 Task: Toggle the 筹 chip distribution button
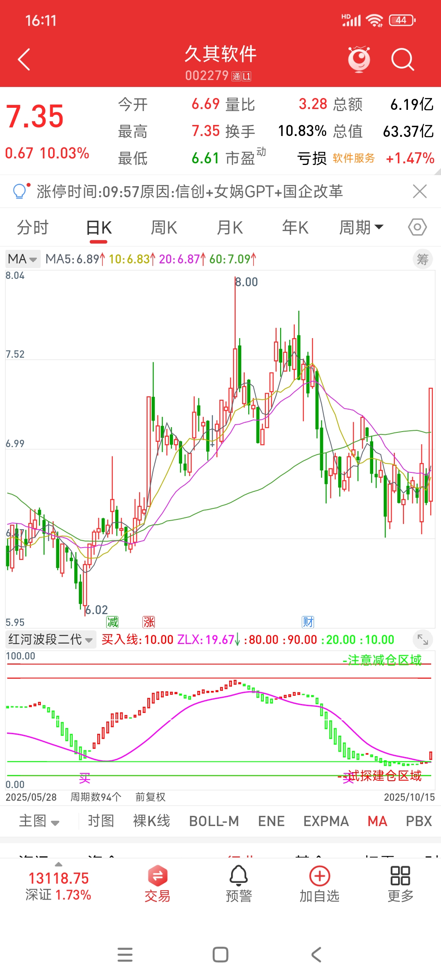(423, 259)
